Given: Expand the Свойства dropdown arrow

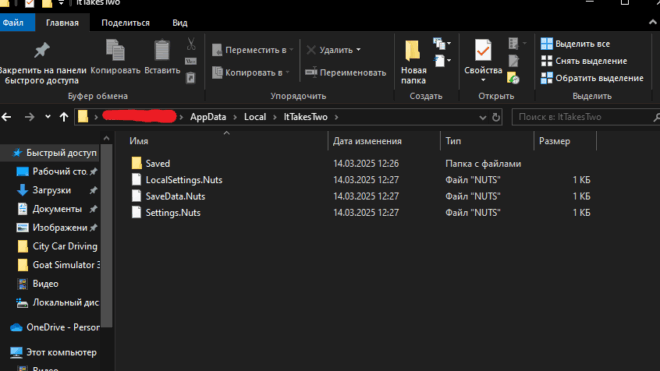Looking at the screenshot, I should tap(483, 80).
